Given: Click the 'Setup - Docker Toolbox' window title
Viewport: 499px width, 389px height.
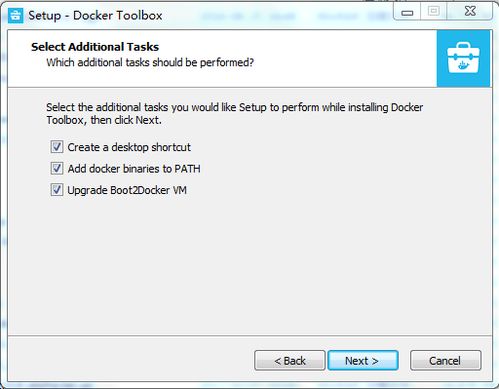Looking at the screenshot, I should pyautogui.click(x=95, y=16).
